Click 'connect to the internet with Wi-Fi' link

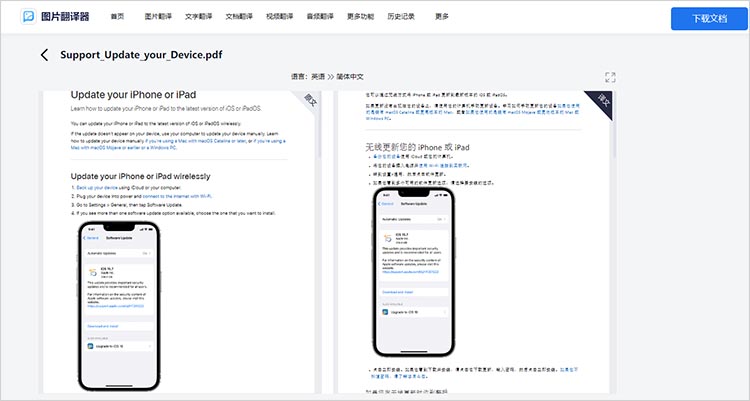coord(177,196)
